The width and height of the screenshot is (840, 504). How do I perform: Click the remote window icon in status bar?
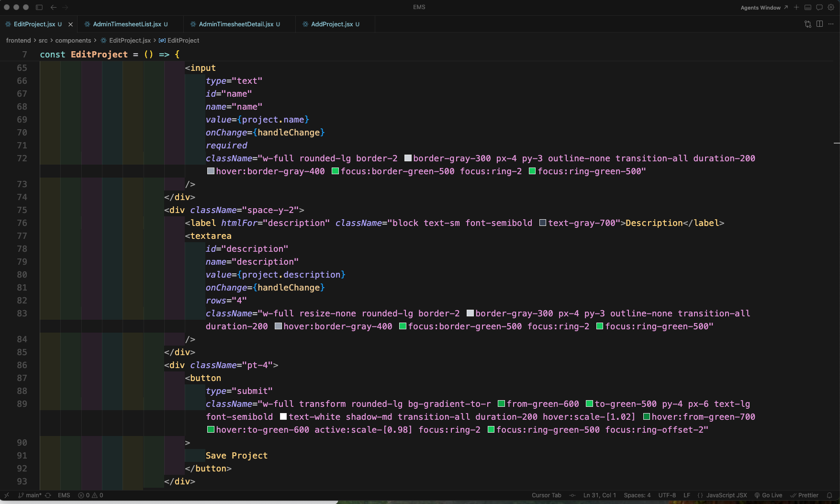(x=7, y=495)
